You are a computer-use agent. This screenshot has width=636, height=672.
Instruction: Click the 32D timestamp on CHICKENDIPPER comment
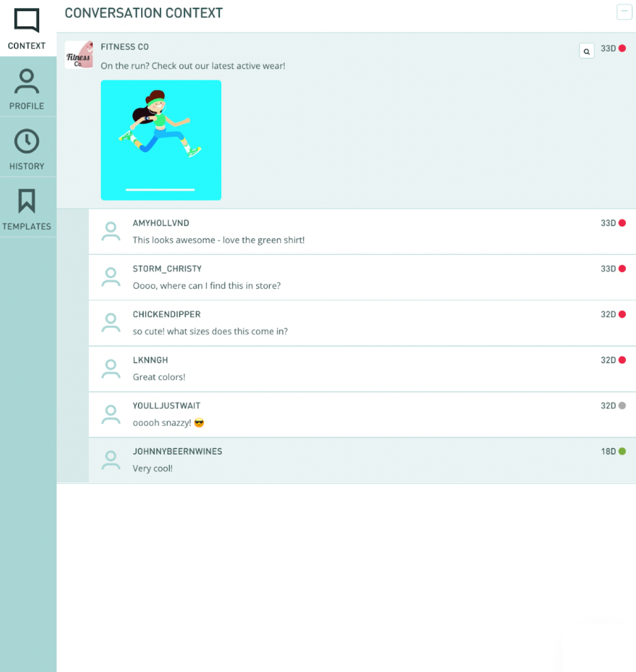tap(608, 314)
